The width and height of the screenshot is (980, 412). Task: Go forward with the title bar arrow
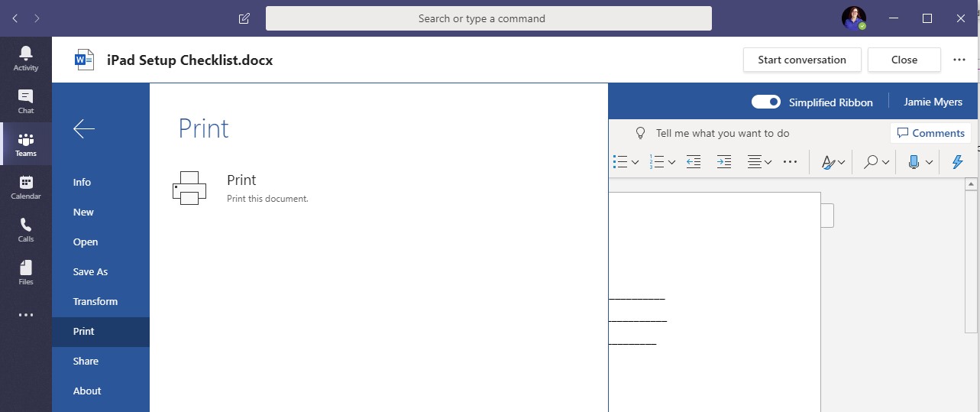click(37, 18)
